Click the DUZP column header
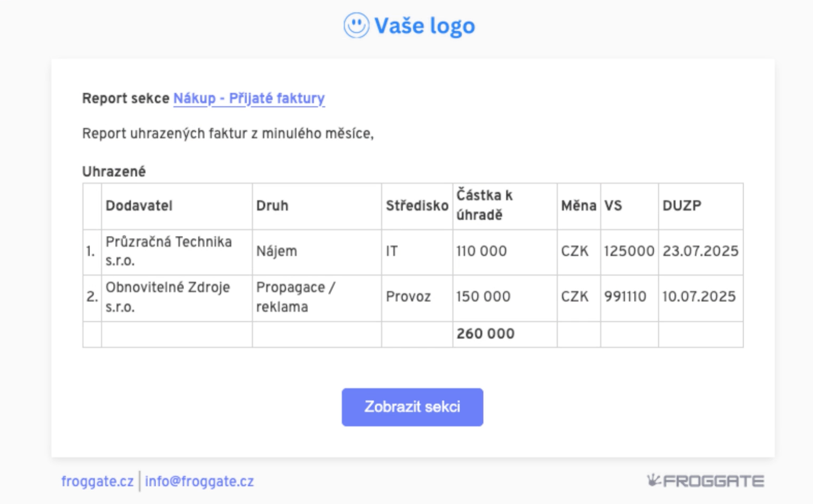 click(682, 206)
